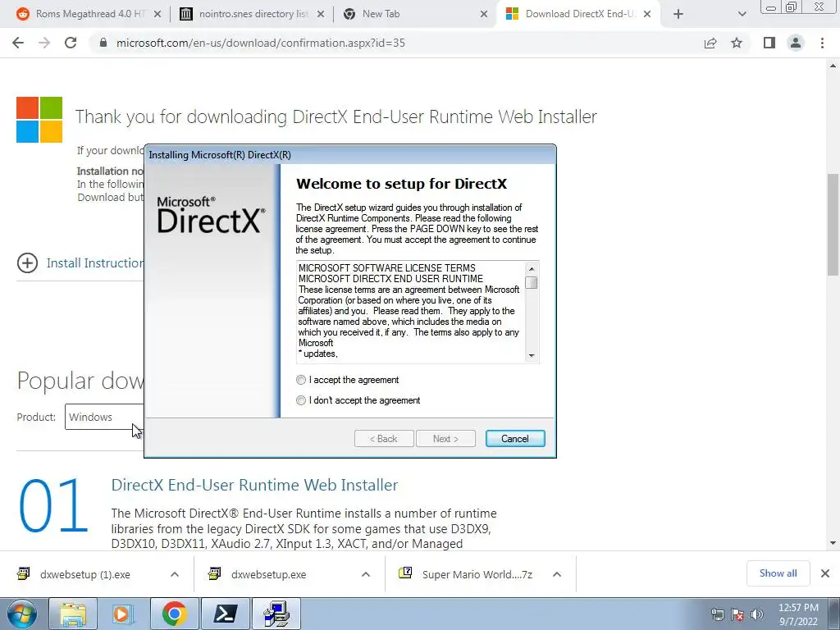The width and height of the screenshot is (840, 630).
Task: Click the browser forward arrow
Action: 44,43
